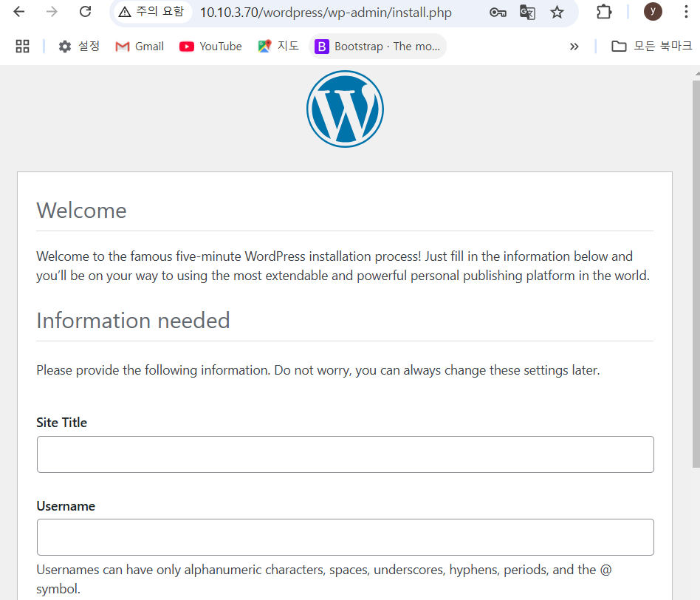This screenshot has height=600, width=700.
Task: Bookmark this page with the star icon
Action: tap(557, 12)
